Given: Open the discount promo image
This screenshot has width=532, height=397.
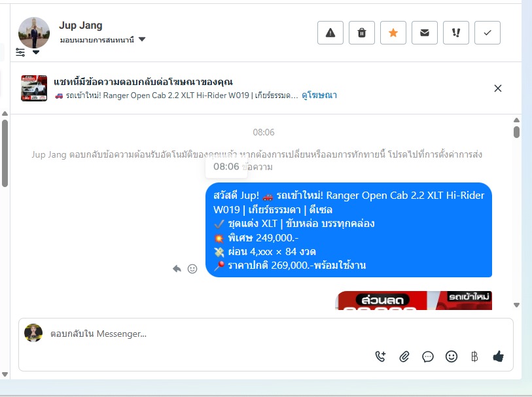Looking at the screenshot, I should click(x=414, y=300).
